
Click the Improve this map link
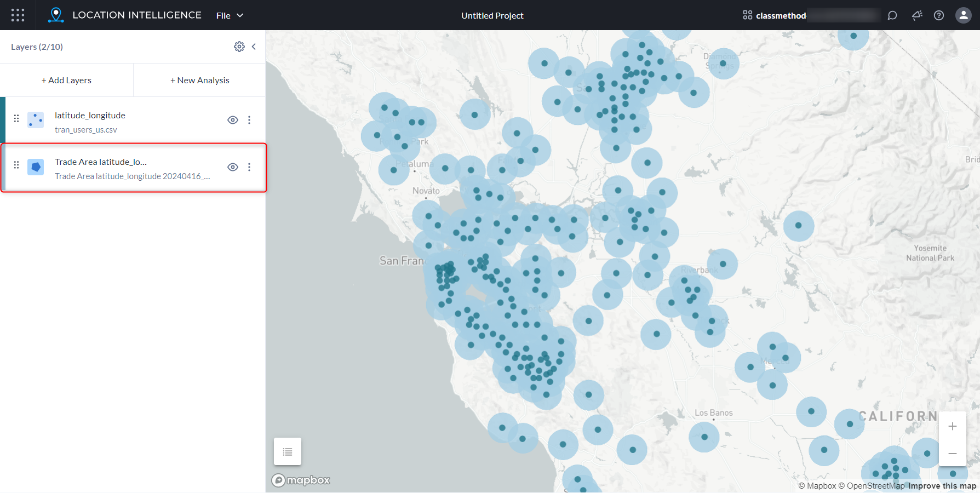[x=941, y=486]
